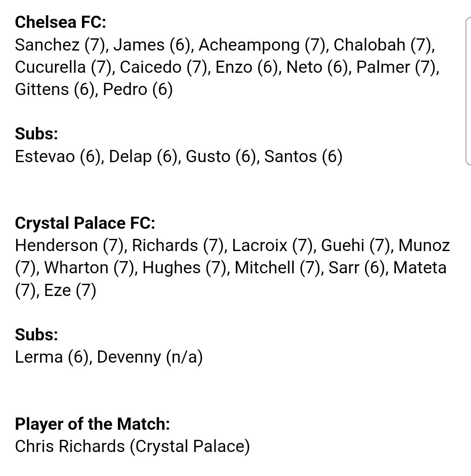This screenshot has height=476, width=471.
Task: Click the Chelsea FC heading
Action: pyautogui.click(x=61, y=22)
